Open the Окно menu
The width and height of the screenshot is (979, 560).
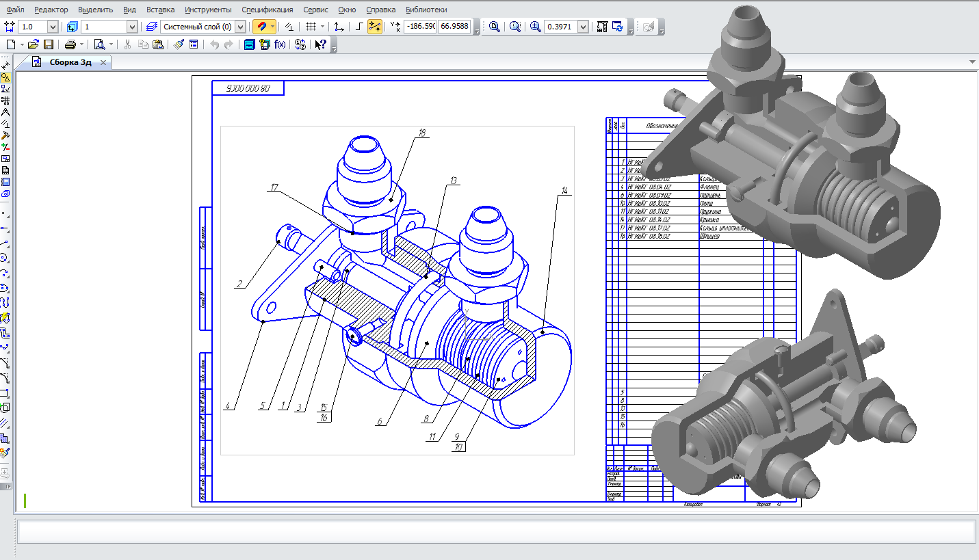pos(347,10)
